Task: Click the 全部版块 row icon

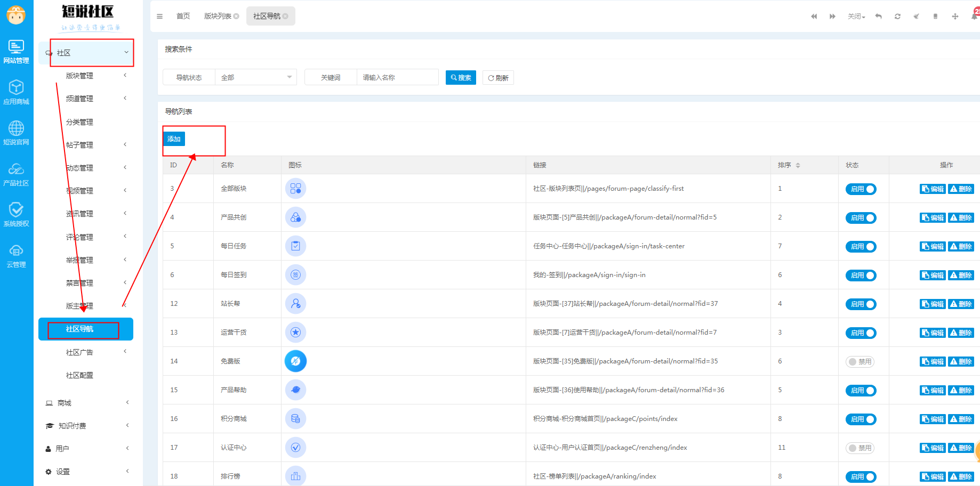Action: pos(295,189)
